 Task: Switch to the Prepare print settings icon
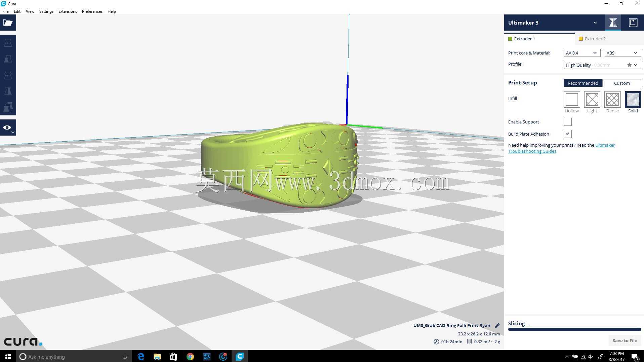coord(613,23)
